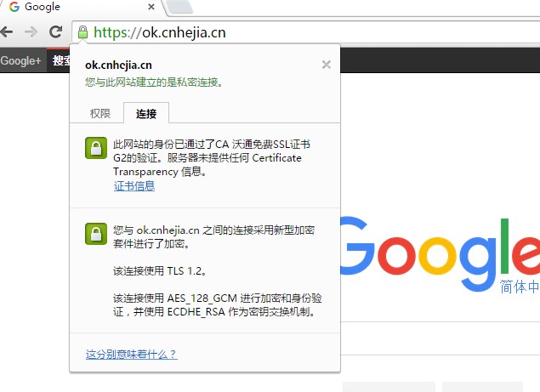Click encryption connection lock icon

pos(96,234)
